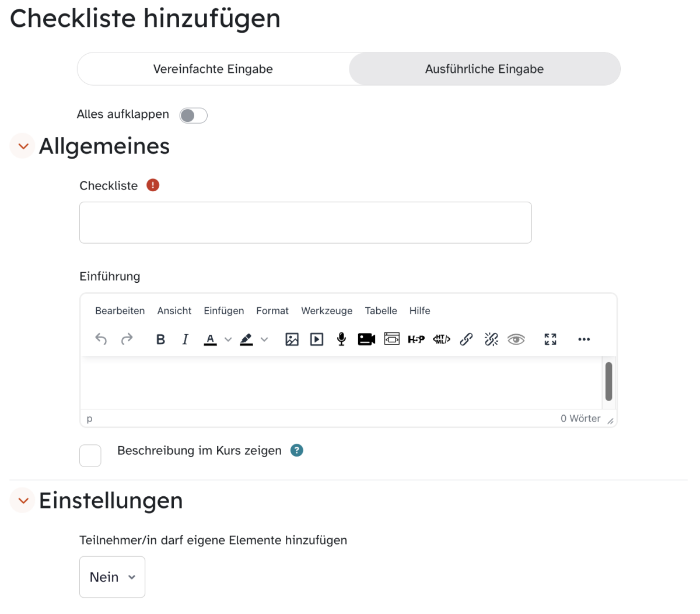
Task: Click the Checkliste name input field
Action: 305,223
